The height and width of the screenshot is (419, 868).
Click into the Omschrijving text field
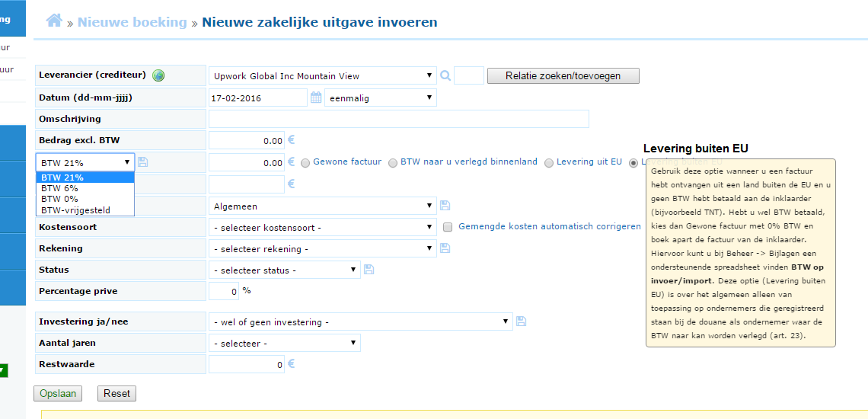(x=398, y=119)
